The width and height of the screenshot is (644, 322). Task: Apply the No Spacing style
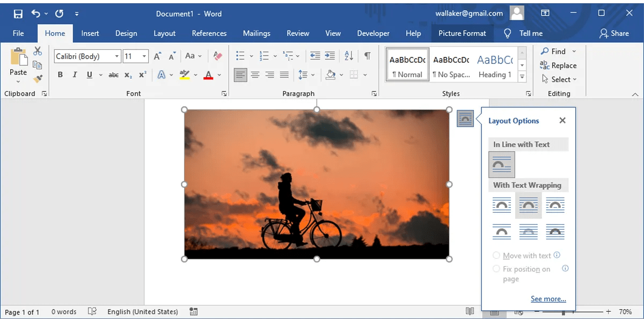pos(451,64)
